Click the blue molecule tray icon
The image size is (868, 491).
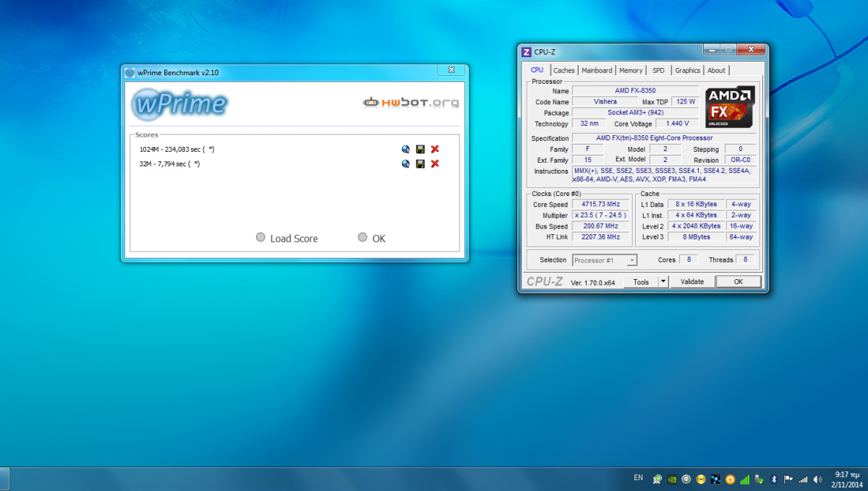(x=715, y=479)
